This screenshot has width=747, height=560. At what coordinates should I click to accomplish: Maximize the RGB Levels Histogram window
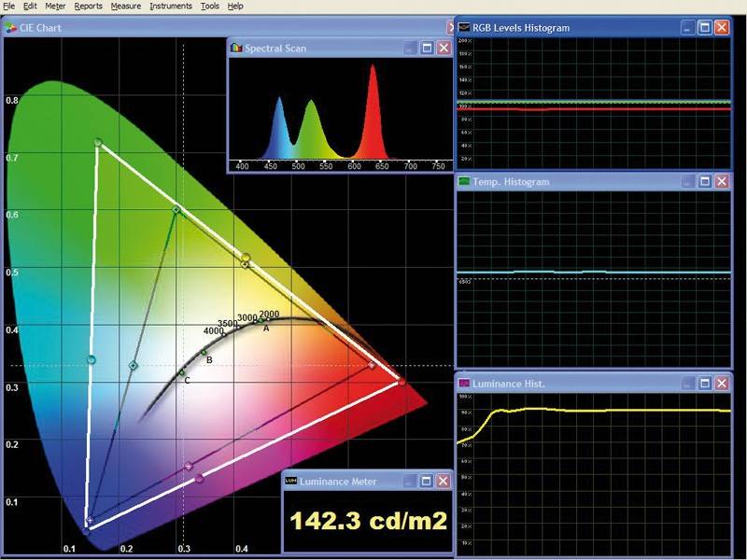point(705,27)
